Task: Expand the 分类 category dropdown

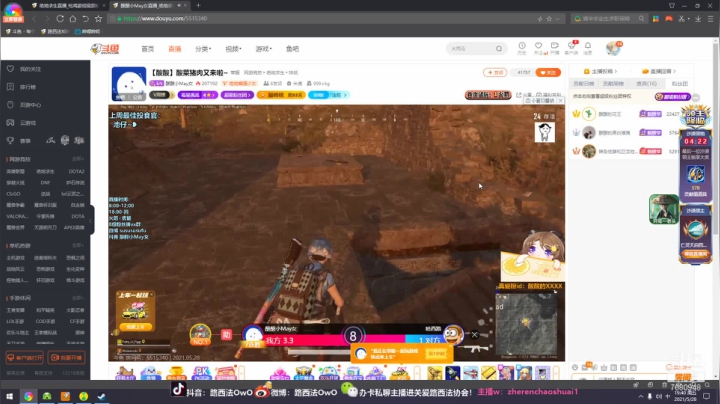Action: click(203, 49)
